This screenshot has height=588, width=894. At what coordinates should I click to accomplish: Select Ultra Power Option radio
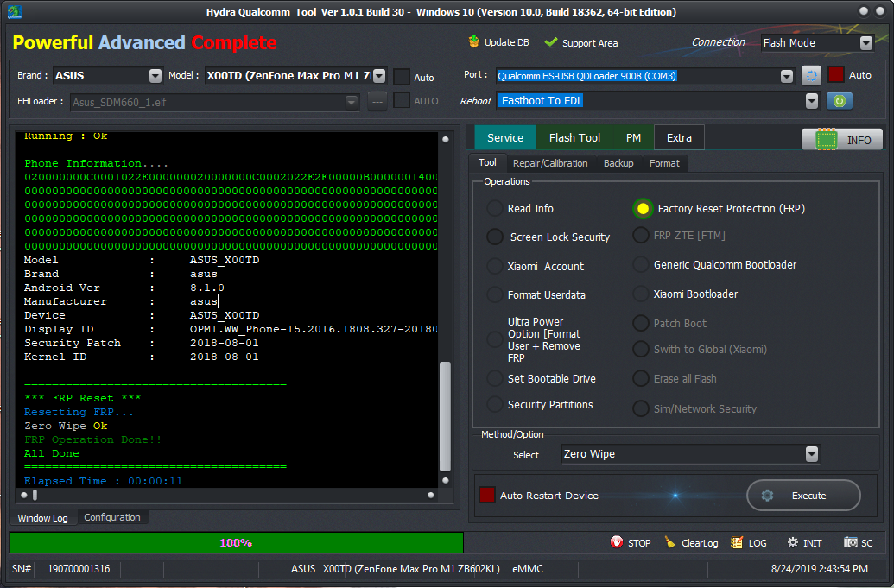click(494, 339)
